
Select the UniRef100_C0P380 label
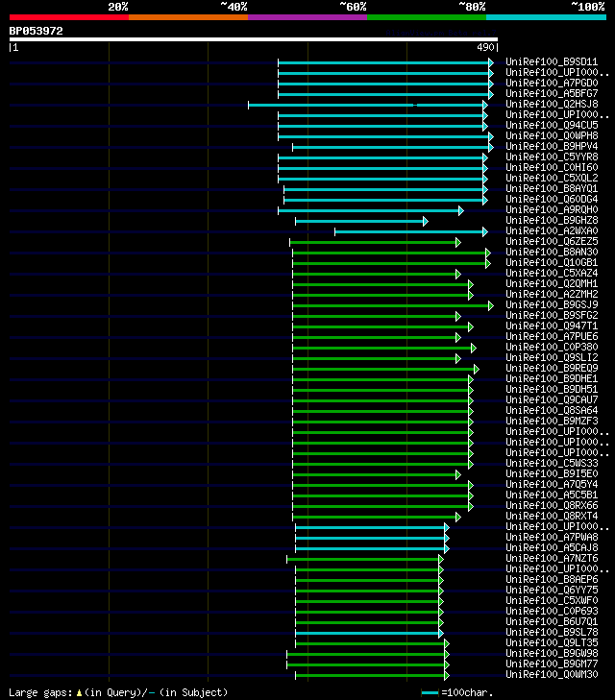click(x=552, y=347)
